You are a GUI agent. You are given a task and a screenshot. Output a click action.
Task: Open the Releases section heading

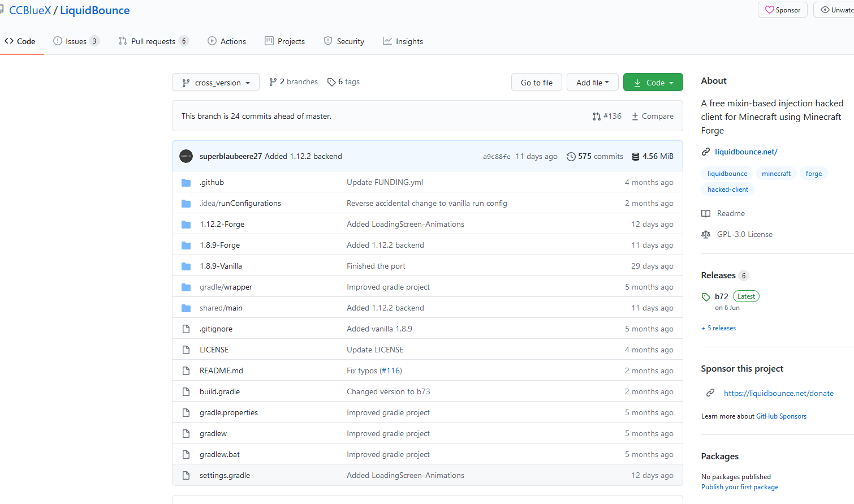pyautogui.click(x=718, y=275)
